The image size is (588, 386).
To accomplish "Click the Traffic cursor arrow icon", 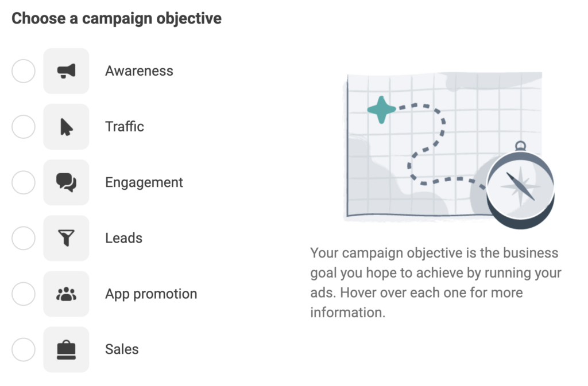I will 66,127.
